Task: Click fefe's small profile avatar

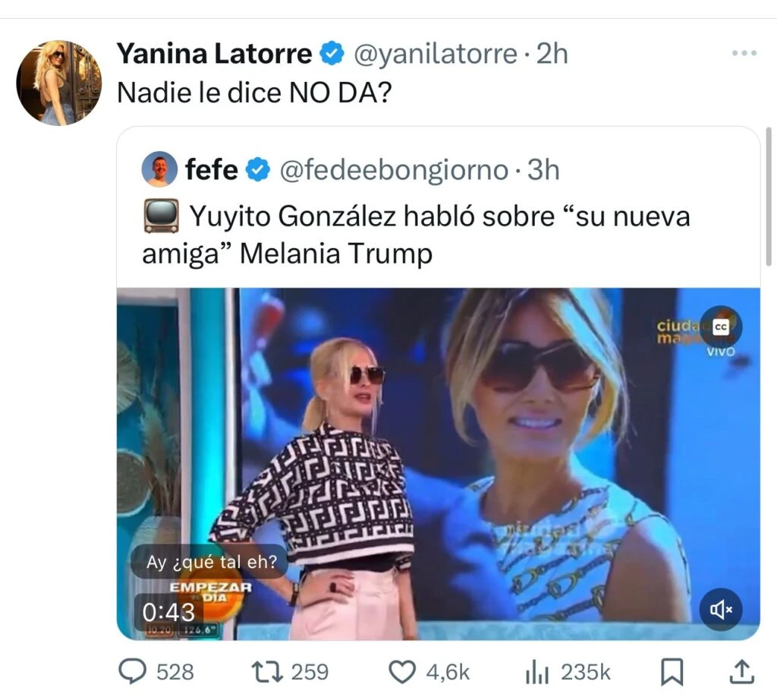Action: tap(159, 170)
